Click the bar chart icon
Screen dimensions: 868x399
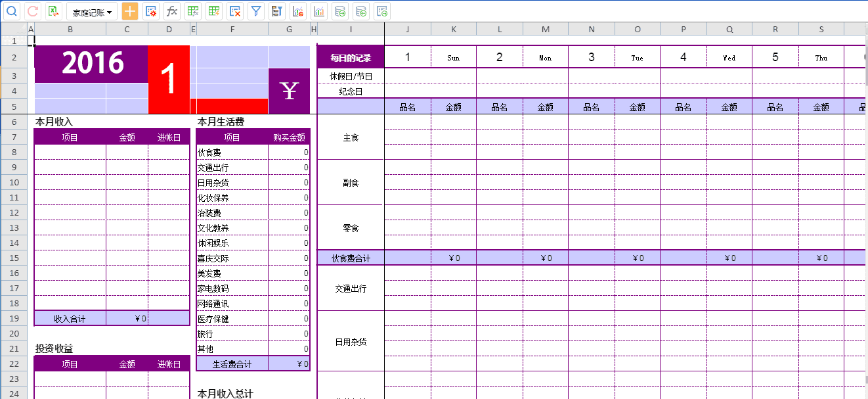pyautogui.click(x=319, y=11)
